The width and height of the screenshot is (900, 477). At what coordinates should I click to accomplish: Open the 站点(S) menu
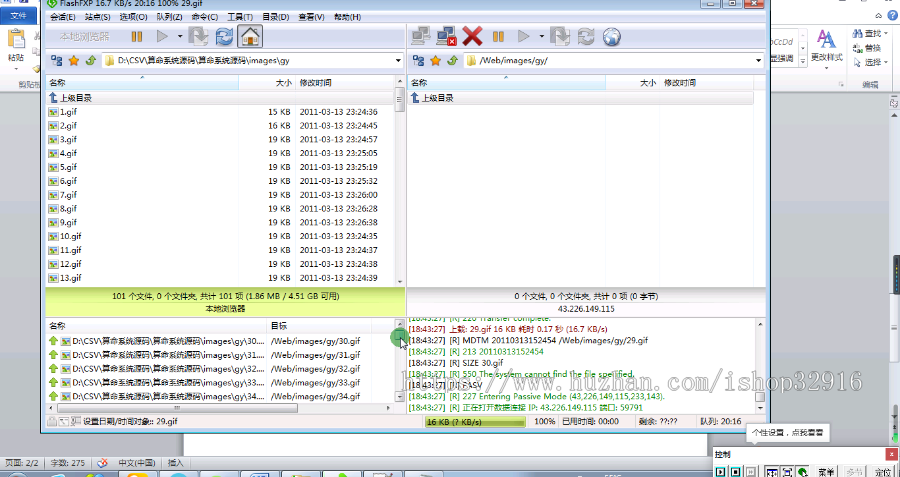pos(97,17)
